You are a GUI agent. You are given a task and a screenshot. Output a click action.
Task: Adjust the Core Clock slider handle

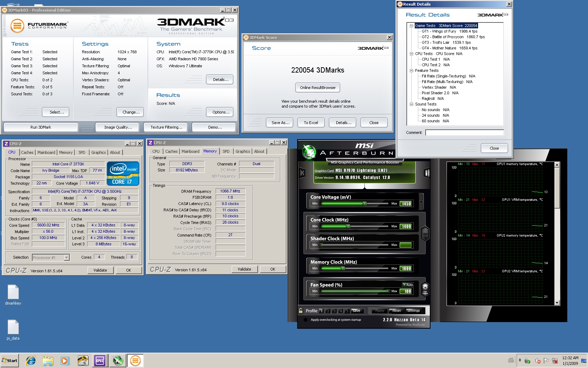click(x=348, y=226)
